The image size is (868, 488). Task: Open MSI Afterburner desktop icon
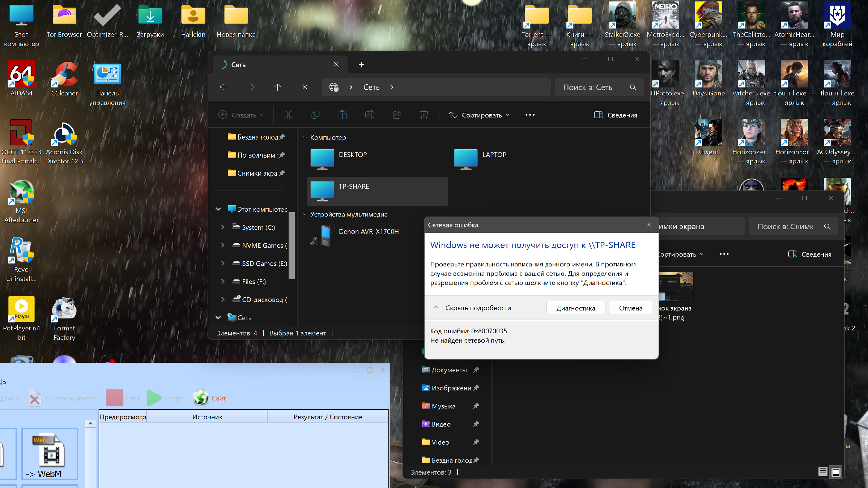click(x=21, y=201)
